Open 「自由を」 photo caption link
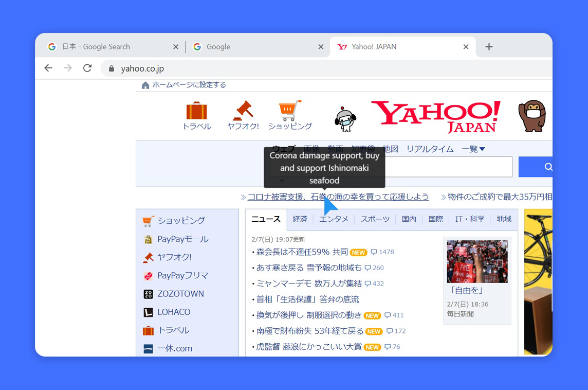The width and height of the screenshot is (588, 390). tap(466, 290)
